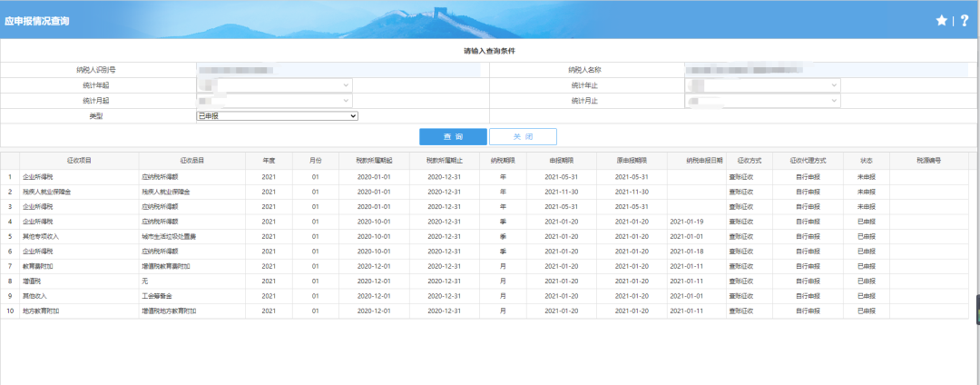Select the 增值税教育费附加 cell
This screenshot has height=385, width=980.
[191, 266]
